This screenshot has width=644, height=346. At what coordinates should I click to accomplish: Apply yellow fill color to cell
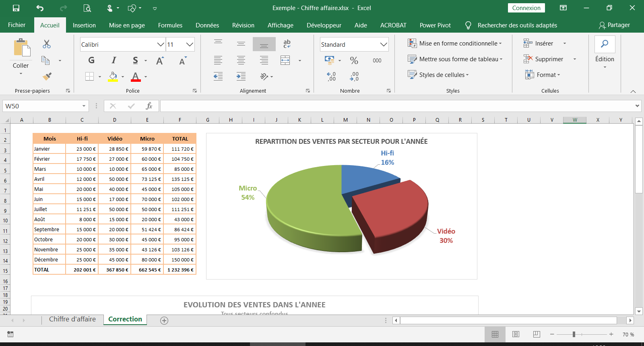coord(113,77)
